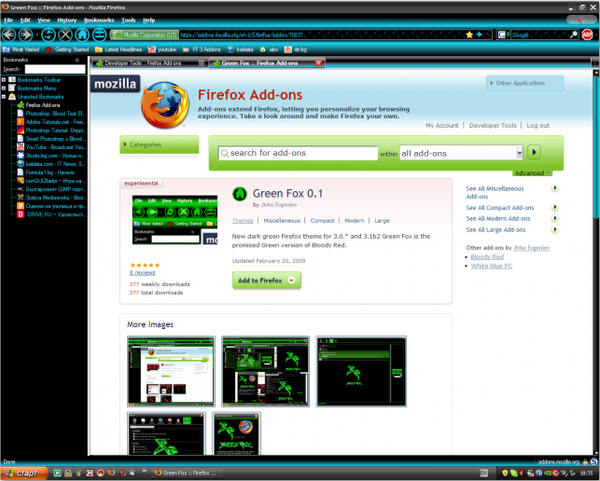This screenshot has height=481, width=600.
Task: Stop loading with the X toolbar icon
Action: pyautogui.click(x=65, y=35)
